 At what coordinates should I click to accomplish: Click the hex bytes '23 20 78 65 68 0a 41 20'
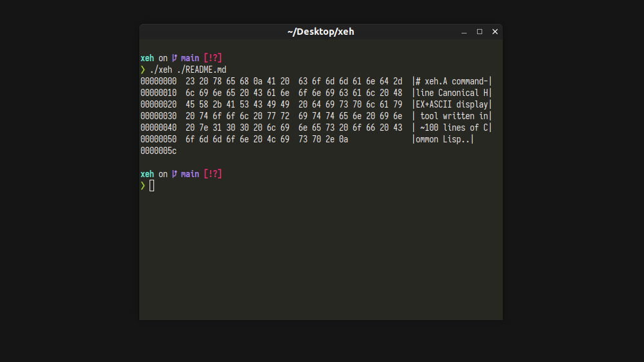pos(237,81)
